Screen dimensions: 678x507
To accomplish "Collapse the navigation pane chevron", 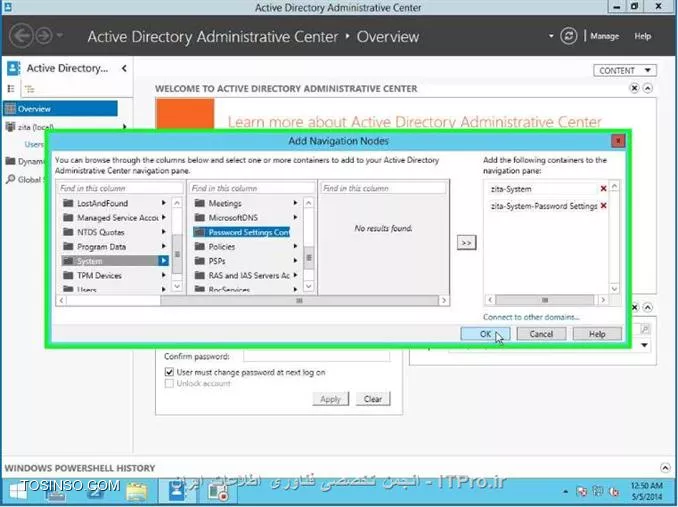I will (124, 68).
